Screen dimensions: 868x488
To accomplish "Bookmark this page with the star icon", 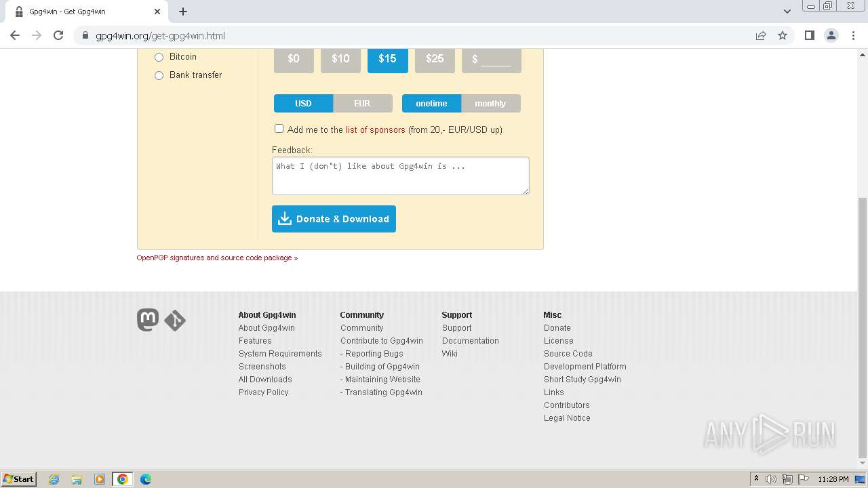I will (x=783, y=36).
